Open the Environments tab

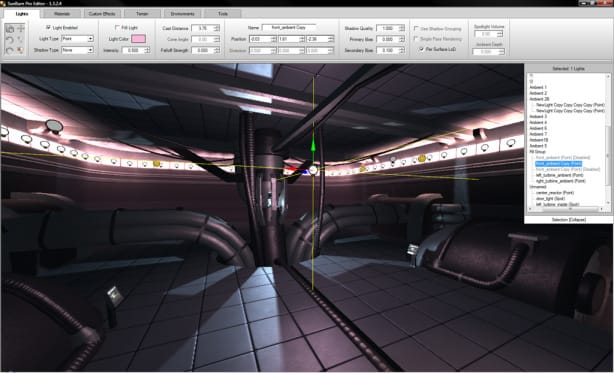182,14
